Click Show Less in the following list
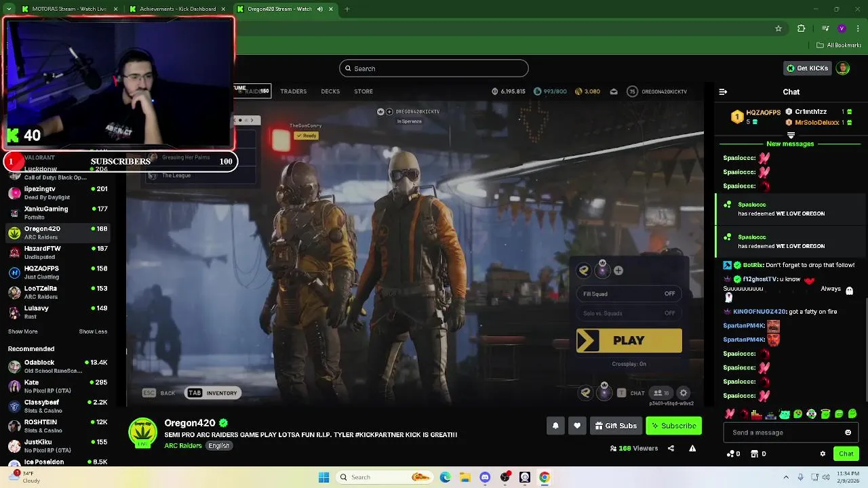The width and height of the screenshot is (868, 488). (x=93, y=331)
